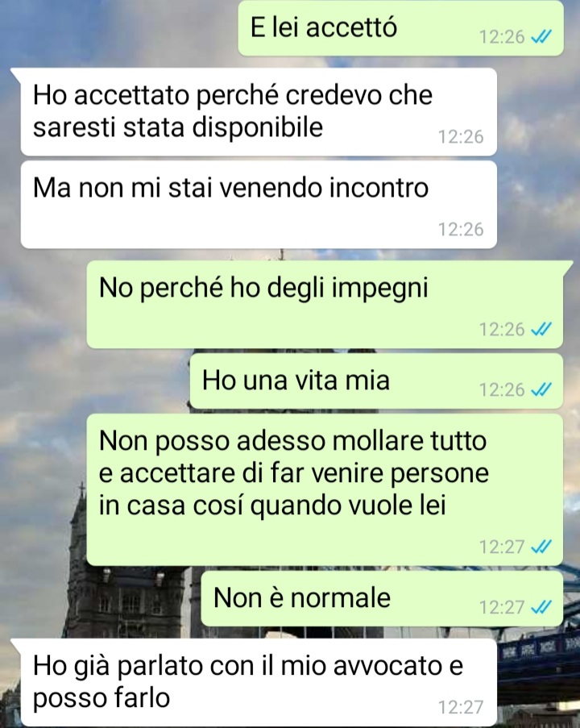Screen dimensions: 580x728
Task: Tap the 12:26 timestamp on 'saresti stata disponibile' message
Action: click(x=461, y=136)
